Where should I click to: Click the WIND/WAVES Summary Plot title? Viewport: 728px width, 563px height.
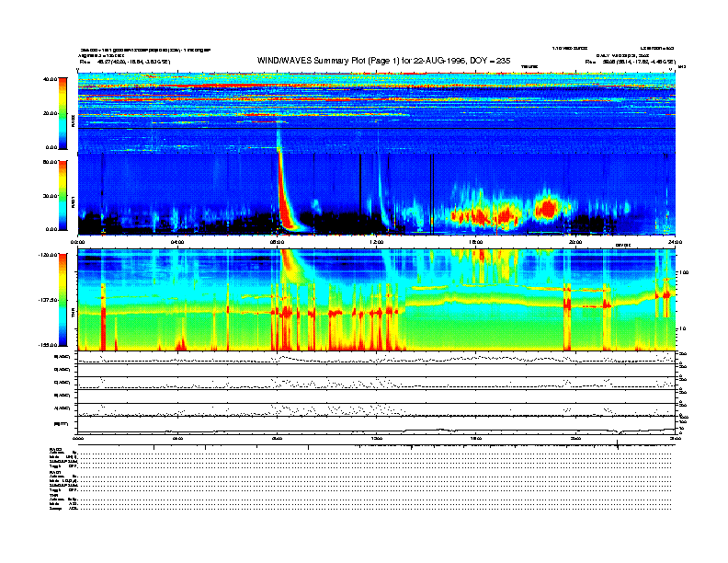(x=383, y=61)
